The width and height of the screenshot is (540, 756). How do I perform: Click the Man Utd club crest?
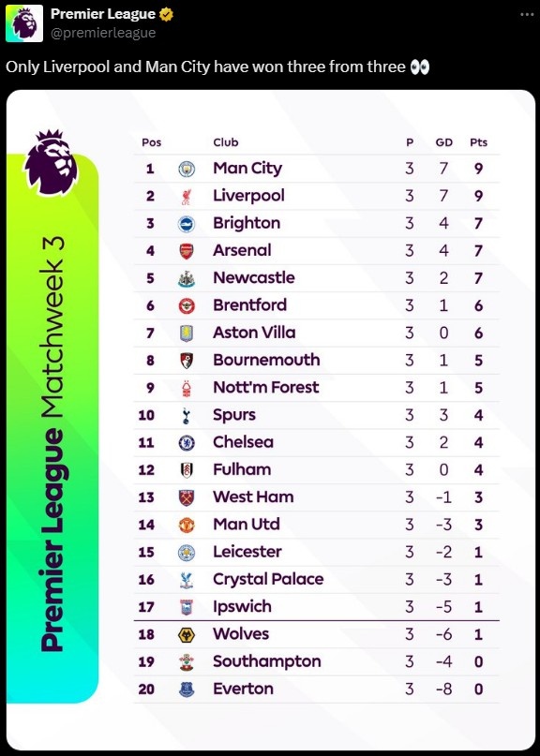coord(187,525)
